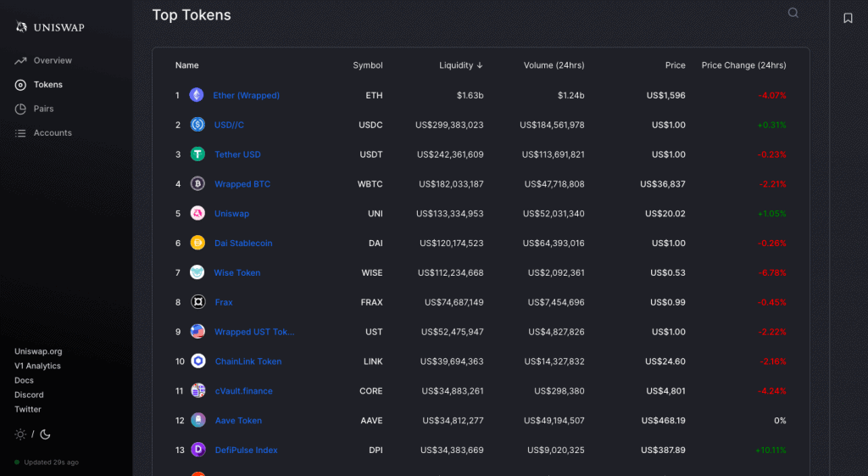Click the Uniswap UNI token logo

(x=198, y=213)
